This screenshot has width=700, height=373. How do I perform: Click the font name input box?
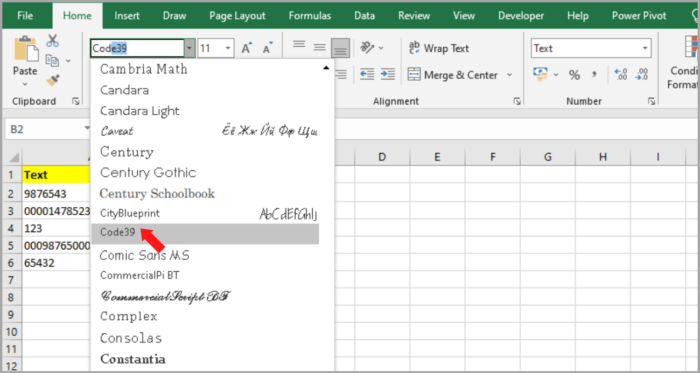click(137, 48)
